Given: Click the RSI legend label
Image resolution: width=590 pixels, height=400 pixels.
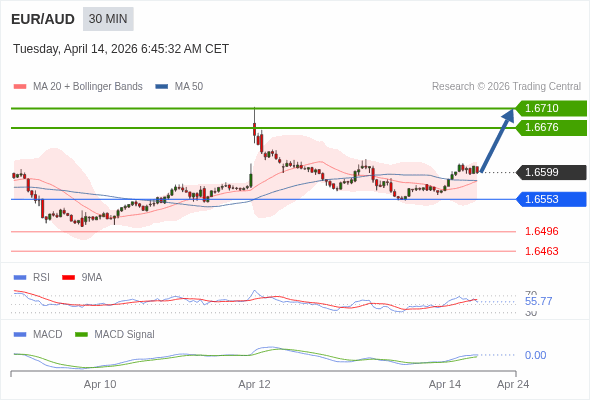Looking at the screenshot, I should tap(41, 278).
